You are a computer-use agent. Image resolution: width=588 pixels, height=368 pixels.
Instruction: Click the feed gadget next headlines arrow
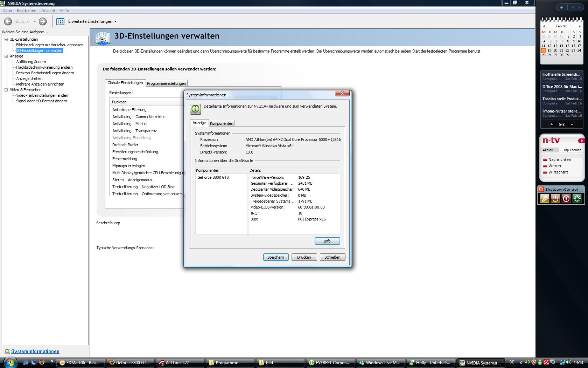tap(572, 124)
